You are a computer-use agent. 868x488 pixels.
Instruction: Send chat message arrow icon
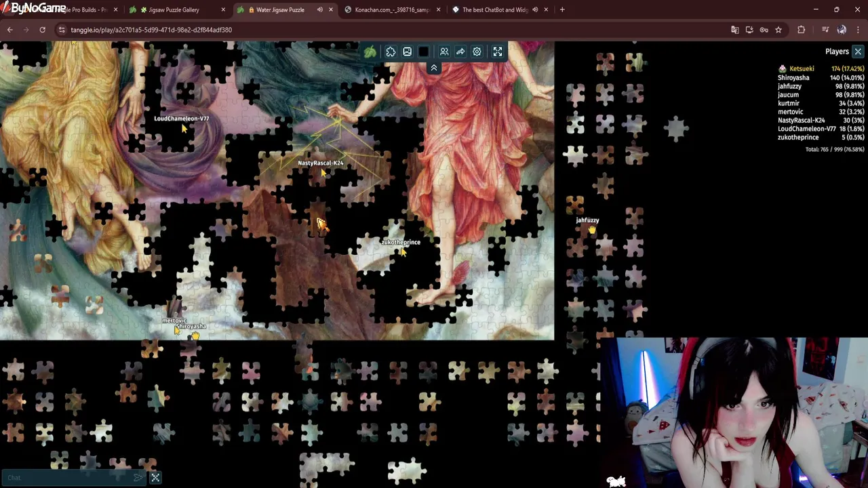pos(138,478)
